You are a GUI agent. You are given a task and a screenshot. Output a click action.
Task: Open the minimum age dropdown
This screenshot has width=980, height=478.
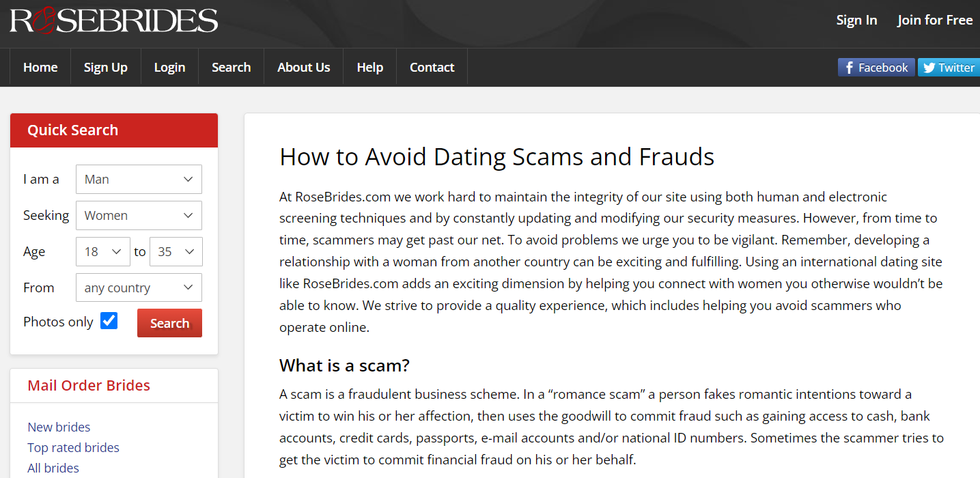click(x=102, y=251)
